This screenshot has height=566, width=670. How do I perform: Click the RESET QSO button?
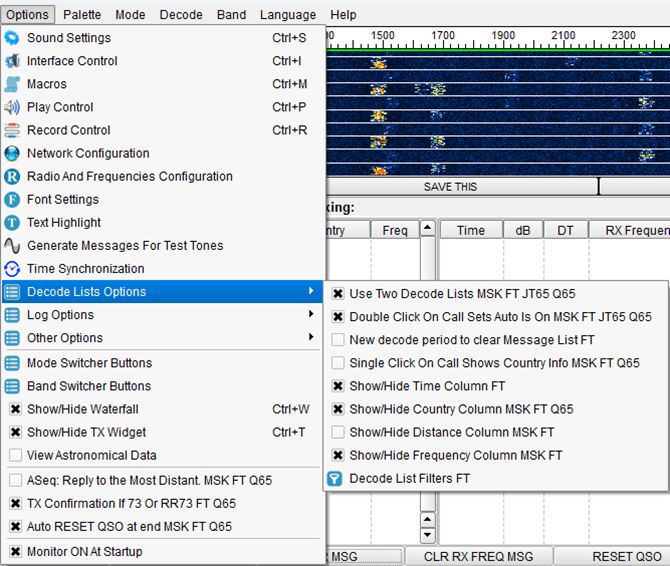[625, 556]
